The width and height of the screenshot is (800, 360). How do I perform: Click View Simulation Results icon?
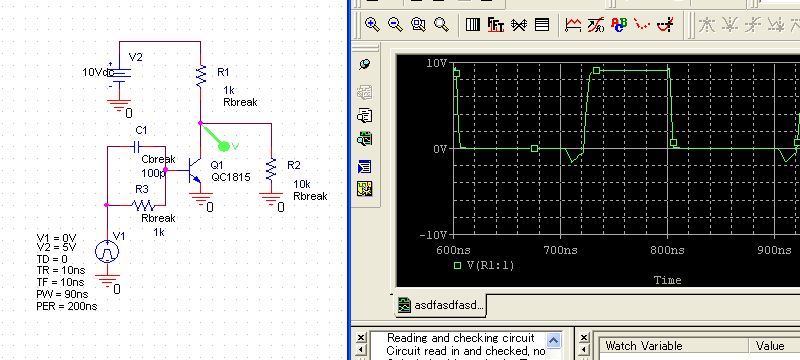click(365, 138)
